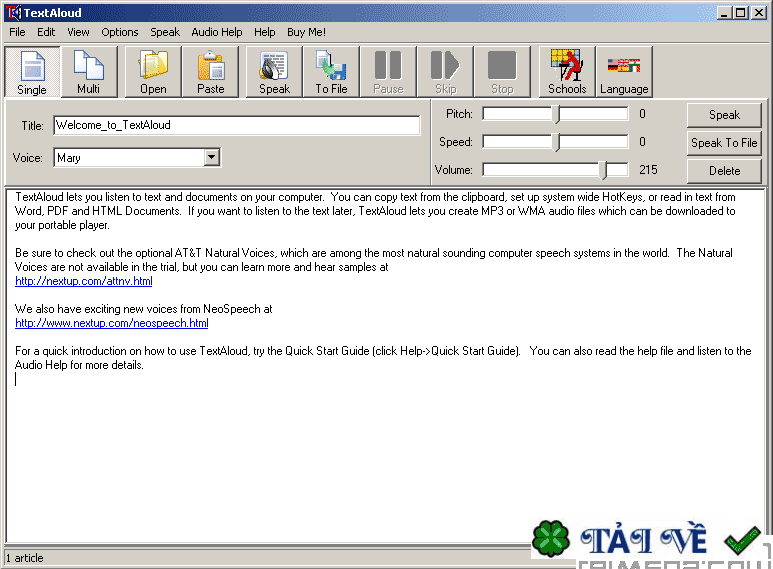Click the Speak toolbar icon
The height and width of the screenshot is (569, 773).
click(x=275, y=71)
